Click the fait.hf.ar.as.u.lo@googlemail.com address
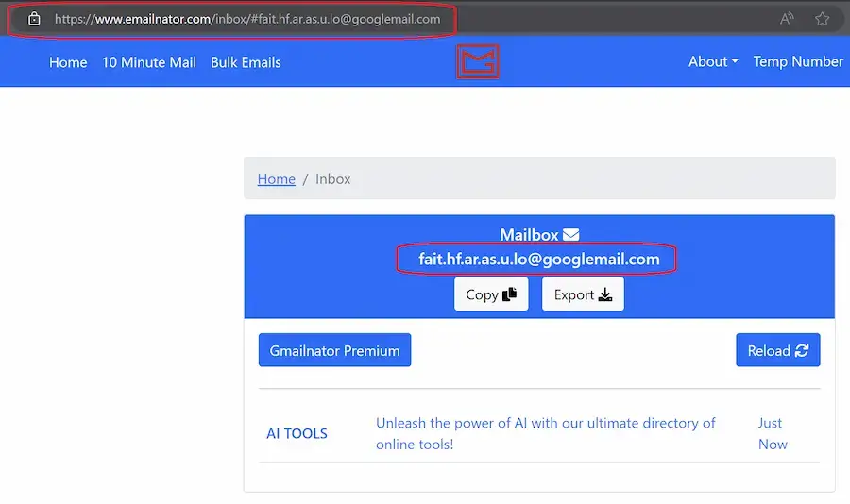Viewport: 850px width, 504px height. 539,259
